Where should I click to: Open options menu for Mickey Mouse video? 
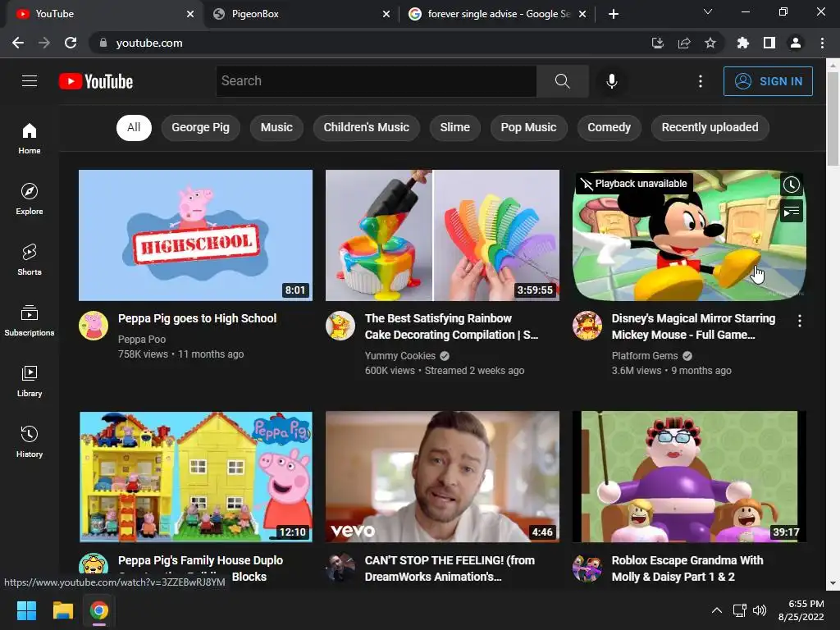tap(799, 321)
